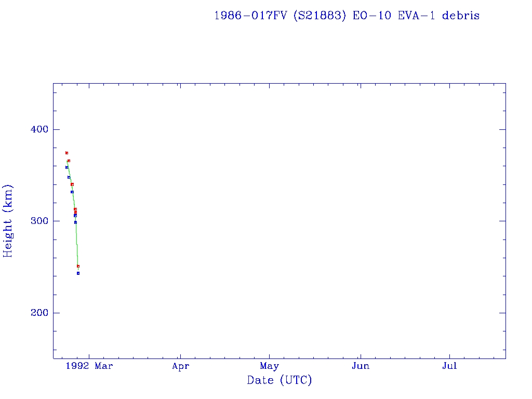Image resolution: width=532 pixels, height=399 pixels.
Task: Click the '400' y-axis tick label
Action: 36,129
